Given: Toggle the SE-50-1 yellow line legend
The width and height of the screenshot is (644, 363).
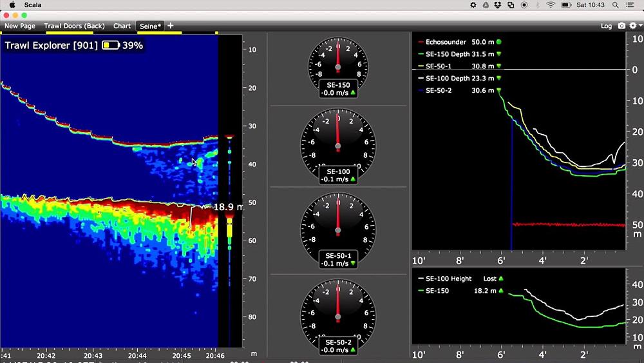Looking at the screenshot, I should pyautogui.click(x=421, y=66).
